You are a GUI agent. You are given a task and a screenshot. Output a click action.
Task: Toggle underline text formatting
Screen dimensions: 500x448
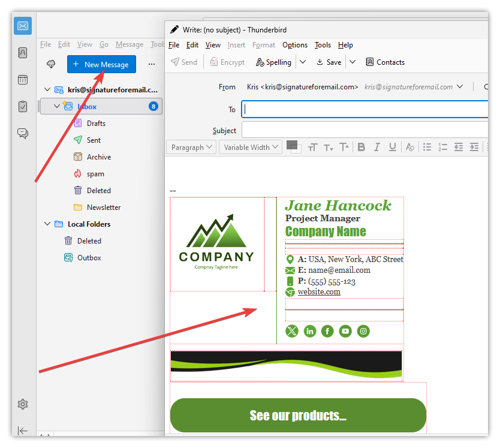pos(393,147)
